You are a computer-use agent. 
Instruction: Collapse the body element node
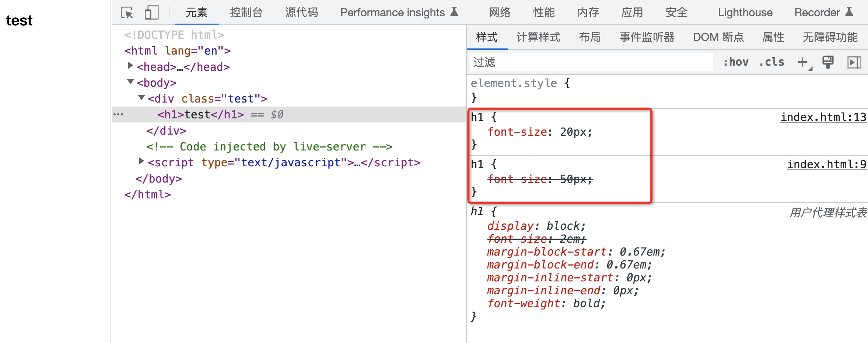coord(130,82)
